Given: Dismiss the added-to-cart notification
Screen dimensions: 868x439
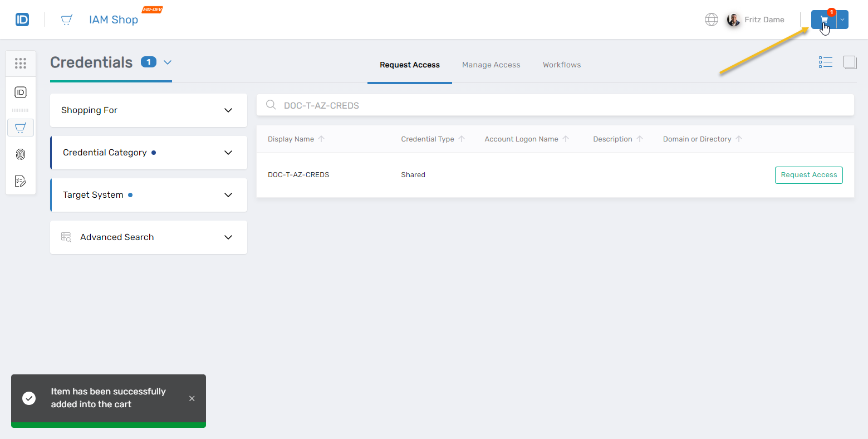Looking at the screenshot, I should click(x=192, y=398).
